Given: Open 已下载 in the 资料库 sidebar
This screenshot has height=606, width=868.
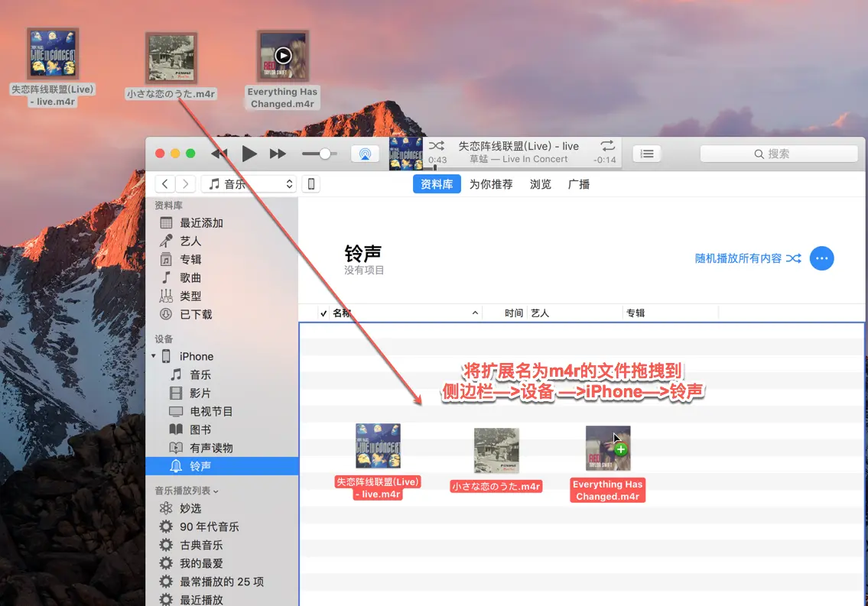Looking at the screenshot, I should [x=197, y=314].
